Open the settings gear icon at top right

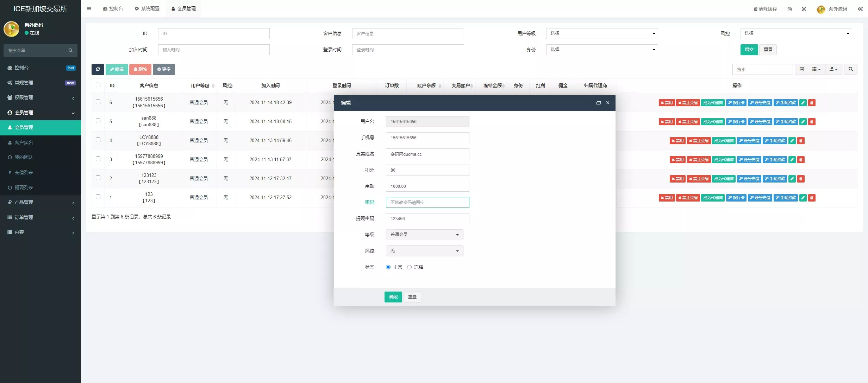(860, 8)
